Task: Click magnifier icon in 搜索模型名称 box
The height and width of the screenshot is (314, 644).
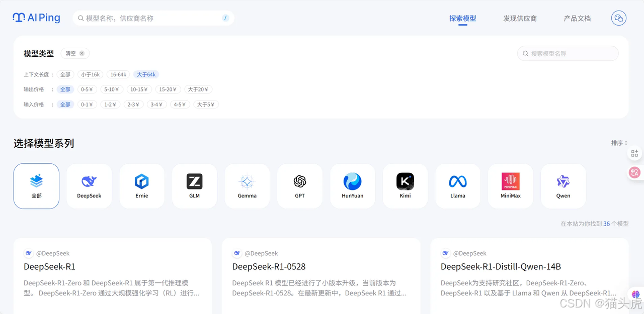Action: click(526, 53)
